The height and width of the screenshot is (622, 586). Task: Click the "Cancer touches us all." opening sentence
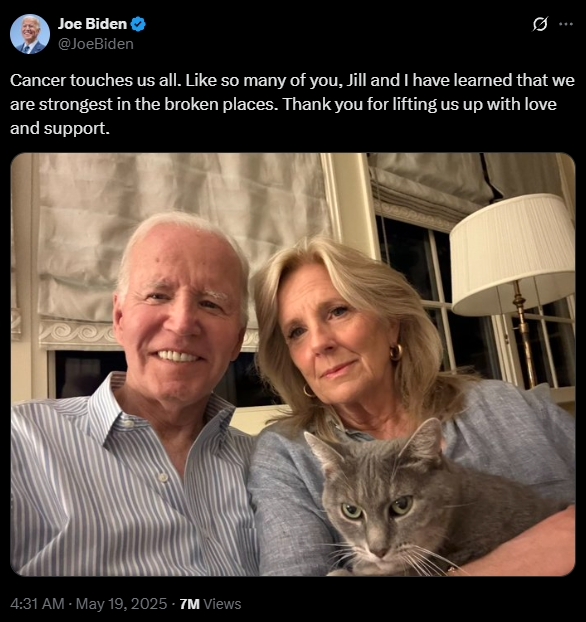pos(96,80)
